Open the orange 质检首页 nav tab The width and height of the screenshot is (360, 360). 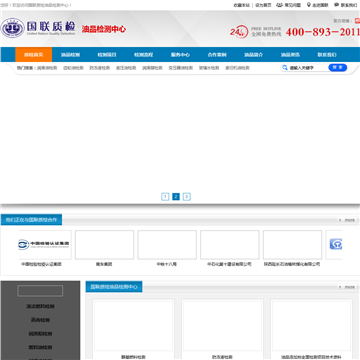pos(34,55)
